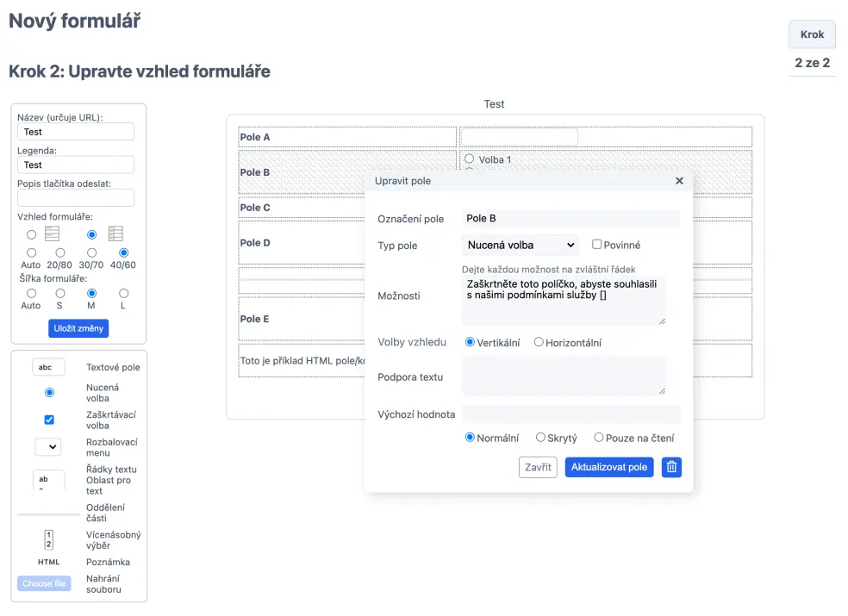Click the trash delete field icon
The width and height of the screenshot is (848, 616).
(672, 467)
